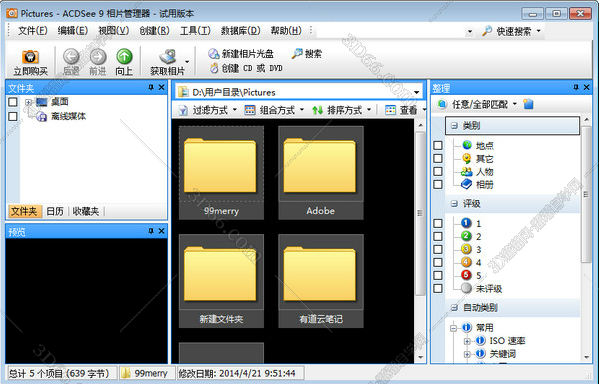Go forward with the 前进 arrow icon
Image resolution: width=599 pixels, height=384 pixels.
[x=98, y=57]
